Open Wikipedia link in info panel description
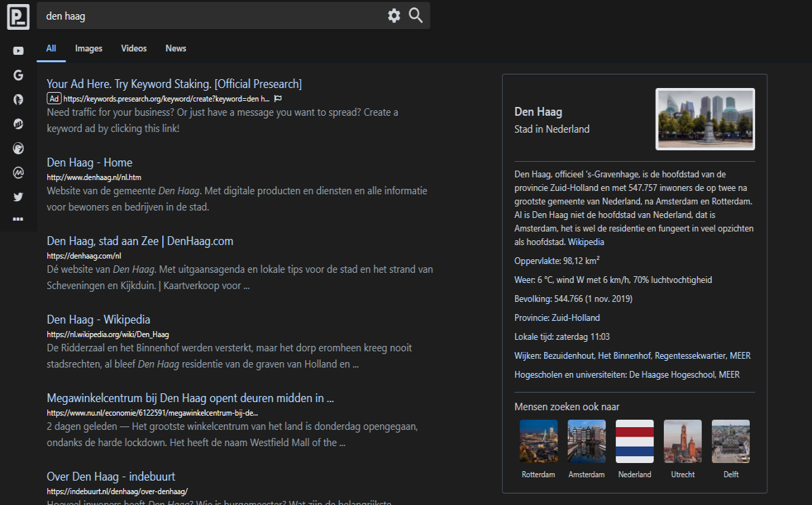 pyautogui.click(x=586, y=242)
